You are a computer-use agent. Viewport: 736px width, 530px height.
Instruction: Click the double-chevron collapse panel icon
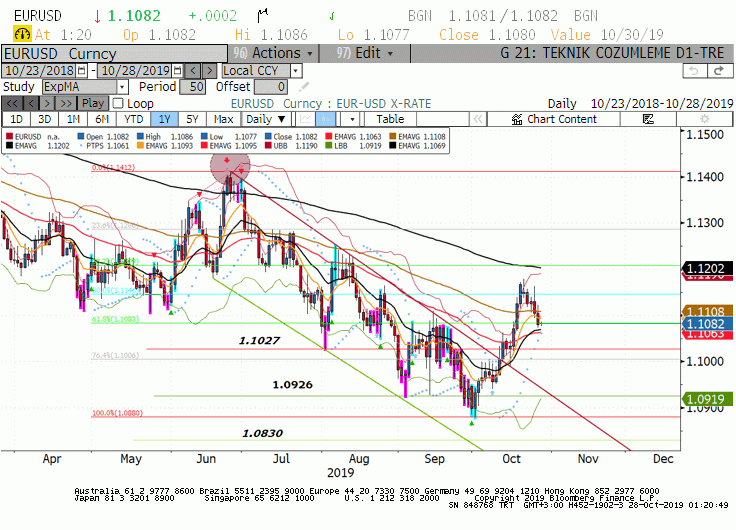[x=478, y=119]
